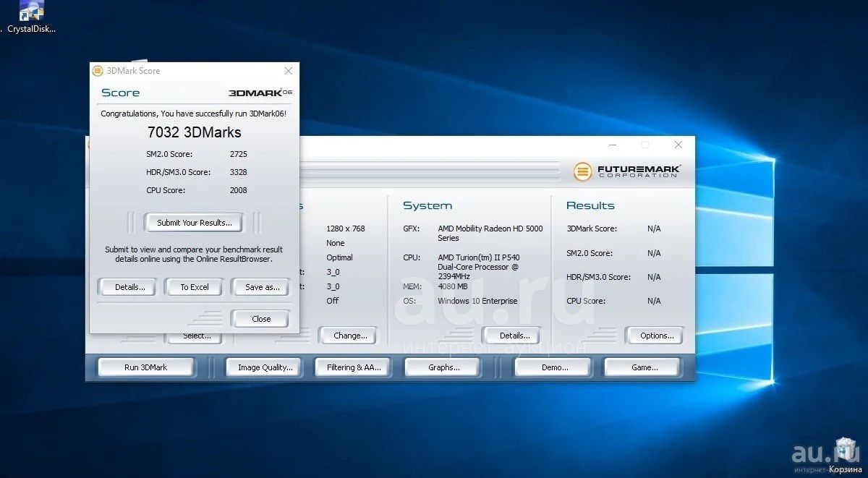Click AMD Turion II P540 processor text
This screenshot has height=478, width=868.
click(478, 267)
